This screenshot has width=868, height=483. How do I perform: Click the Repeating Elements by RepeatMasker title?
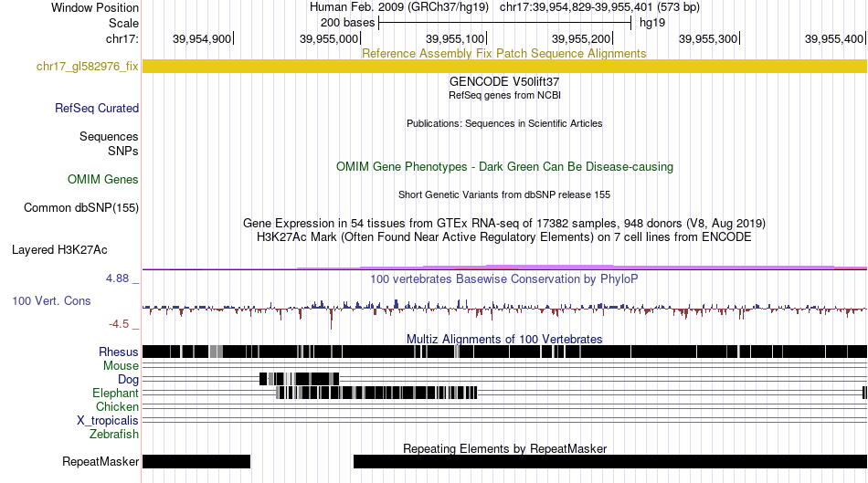tap(504, 448)
